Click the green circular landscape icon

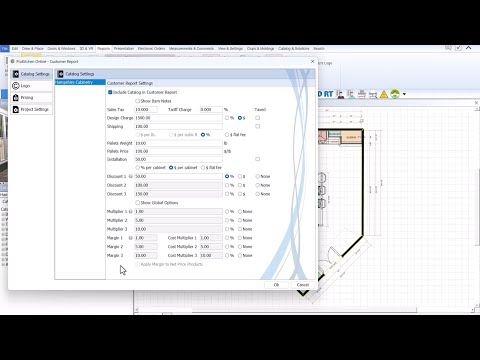395,94
